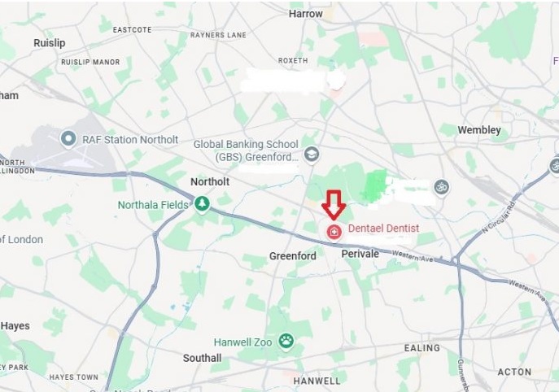Screen dimensions: 559x392
Task: Open the Dentael Dentist label
Action: pos(383,228)
